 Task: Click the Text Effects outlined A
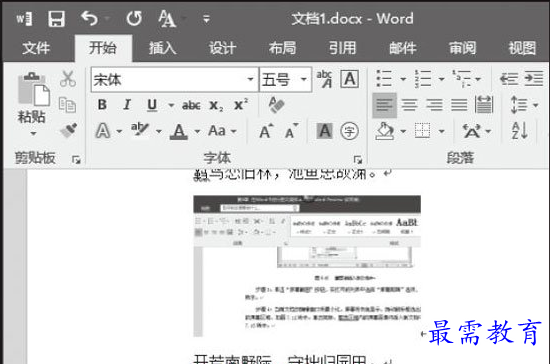(x=102, y=131)
